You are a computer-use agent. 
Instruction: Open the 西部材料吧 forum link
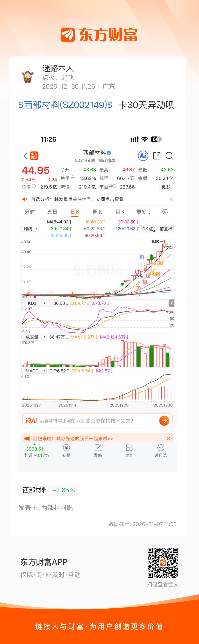coord(57,507)
